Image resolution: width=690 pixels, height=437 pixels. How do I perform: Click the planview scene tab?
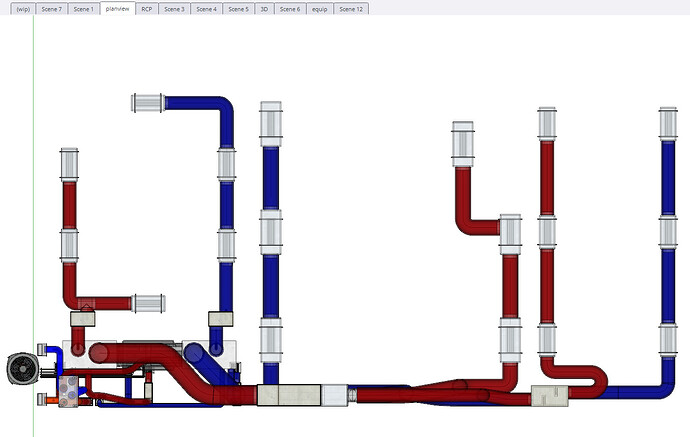(117, 8)
